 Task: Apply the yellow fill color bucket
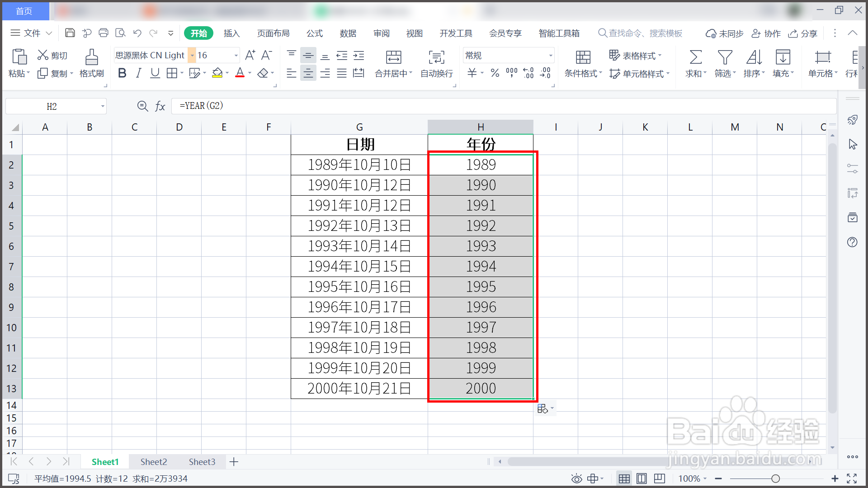coord(217,73)
